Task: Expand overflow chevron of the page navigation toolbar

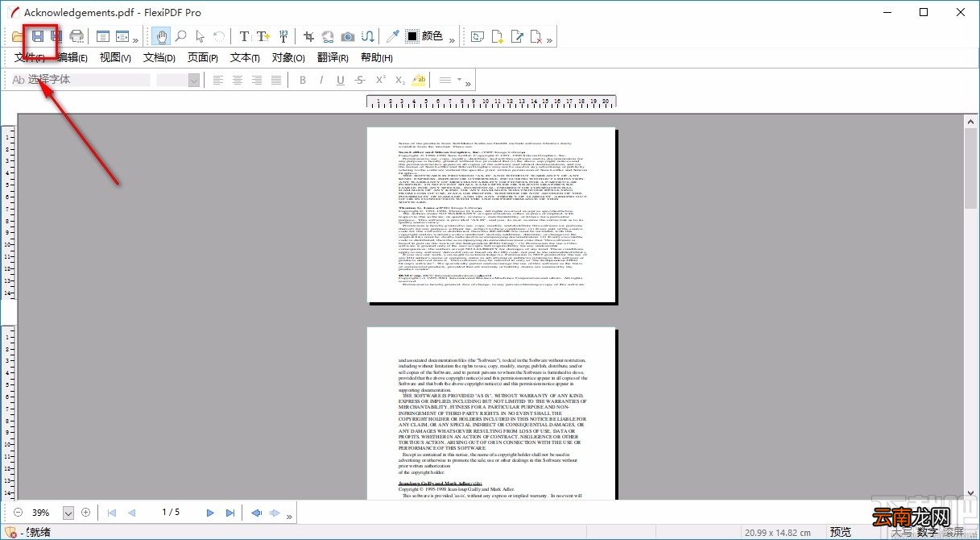Action: coord(292,516)
